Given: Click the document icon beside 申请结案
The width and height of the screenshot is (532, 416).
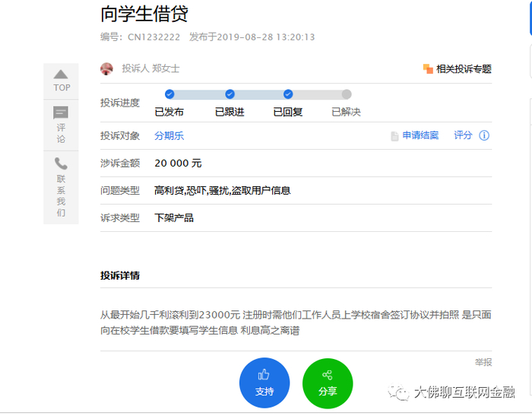Looking at the screenshot, I should (x=394, y=136).
